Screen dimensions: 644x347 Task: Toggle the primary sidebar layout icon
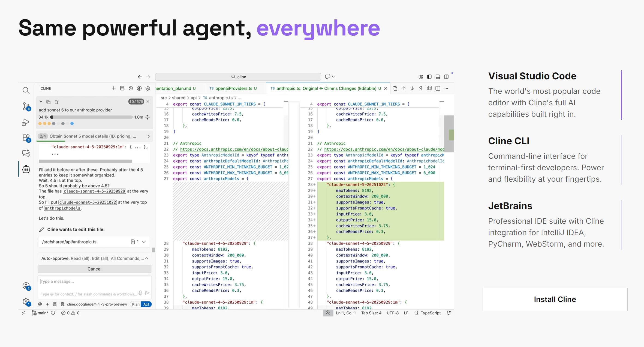(429, 77)
